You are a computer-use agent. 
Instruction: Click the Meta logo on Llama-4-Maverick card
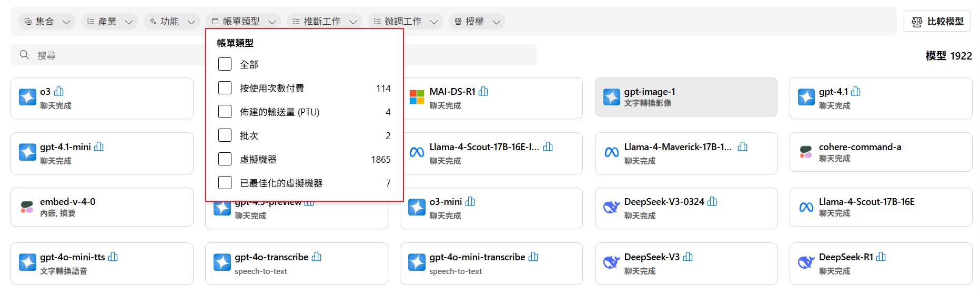[611, 153]
